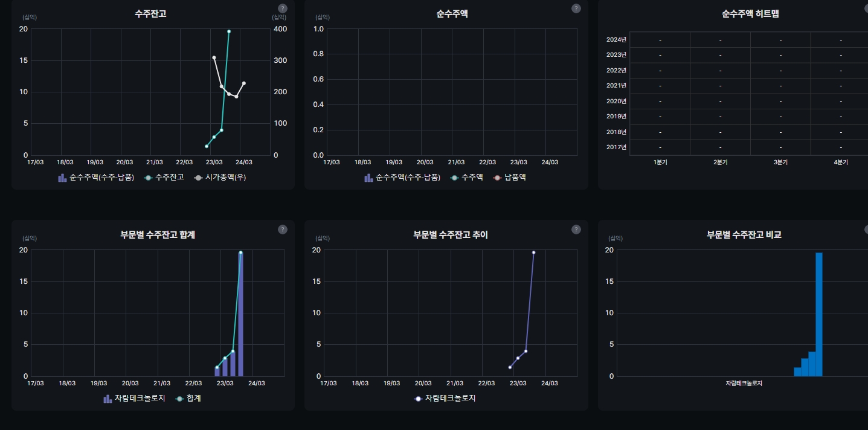Image resolution: width=868 pixels, height=430 pixels.
Task: Open help icon on 수주잔고 chart
Action: (283, 8)
